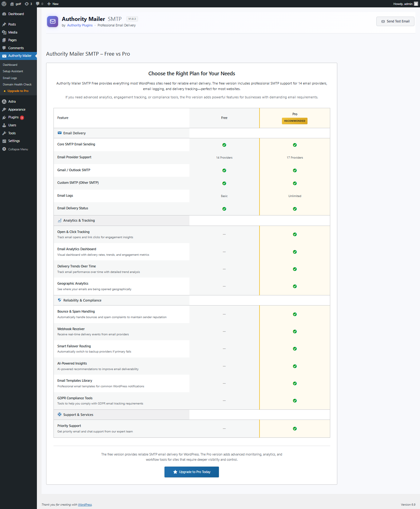Viewport: 420px width, 509px height.
Task: Open Domain Health Check page
Action: pyautogui.click(x=17, y=85)
